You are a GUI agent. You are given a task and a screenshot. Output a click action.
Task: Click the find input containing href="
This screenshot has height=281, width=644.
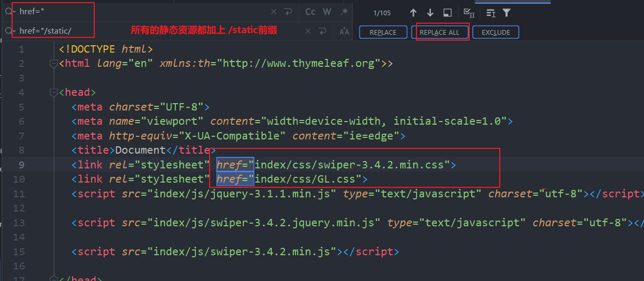pos(142,12)
